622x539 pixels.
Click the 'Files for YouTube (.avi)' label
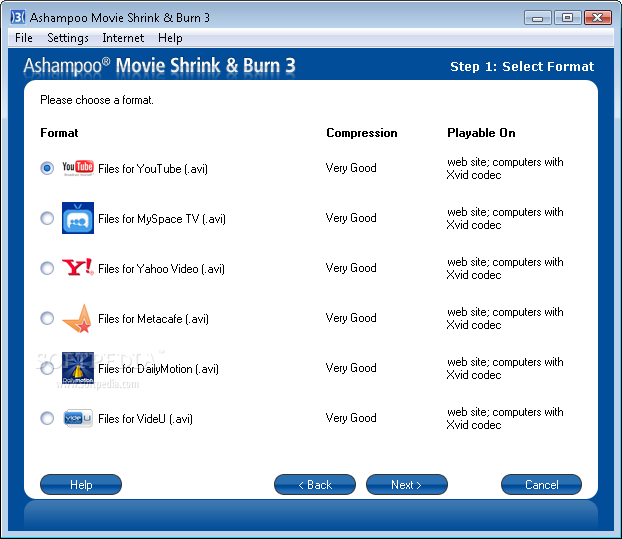[x=153, y=169]
